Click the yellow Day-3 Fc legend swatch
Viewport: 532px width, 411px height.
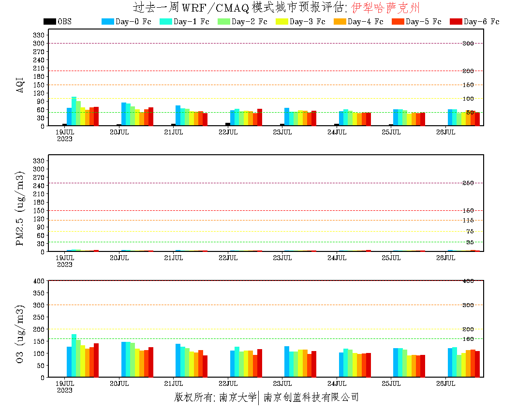click(281, 21)
